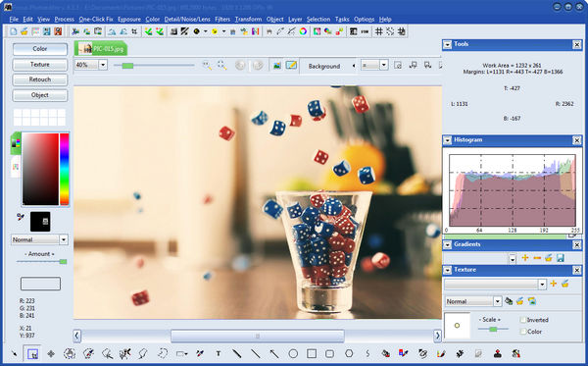The width and height of the screenshot is (588, 366).
Task: Click the texture preview thumbnail
Action: [457, 326]
